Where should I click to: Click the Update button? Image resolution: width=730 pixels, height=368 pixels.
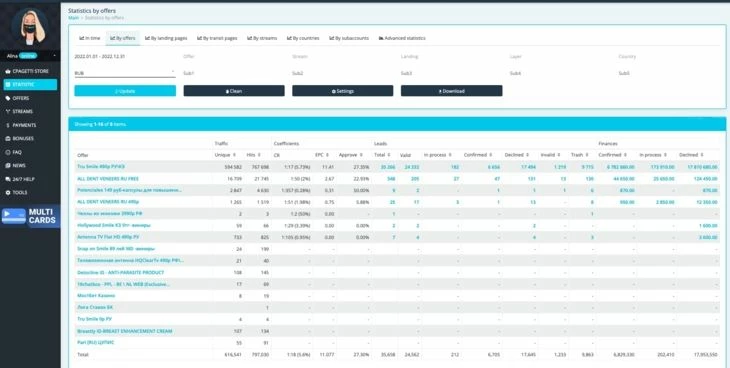125,91
